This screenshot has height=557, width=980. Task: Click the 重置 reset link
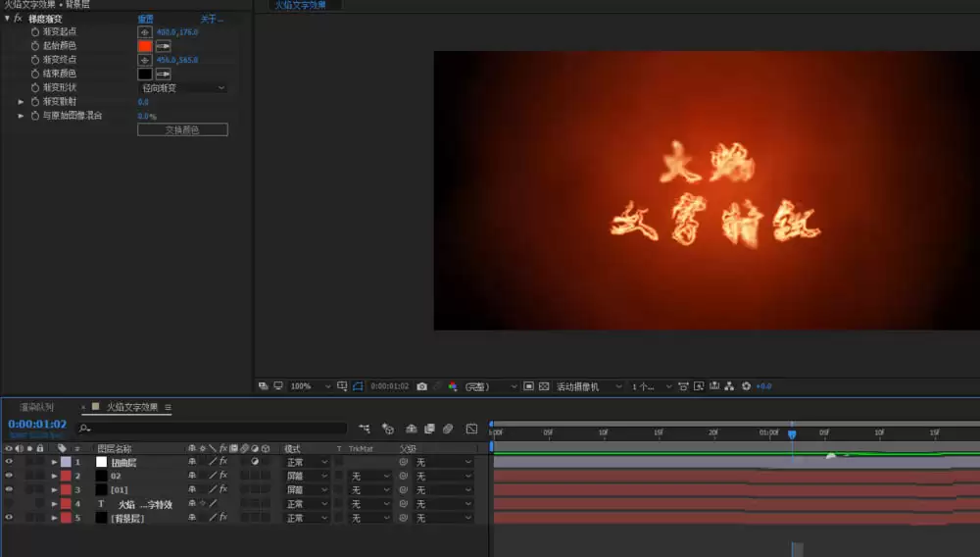[x=146, y=19]
